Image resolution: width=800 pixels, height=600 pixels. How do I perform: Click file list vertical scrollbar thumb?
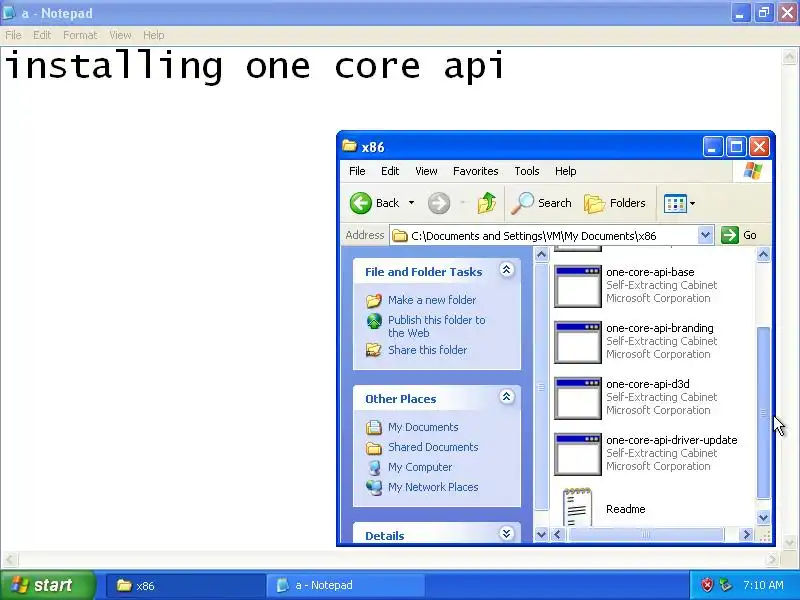pos(763,413)
